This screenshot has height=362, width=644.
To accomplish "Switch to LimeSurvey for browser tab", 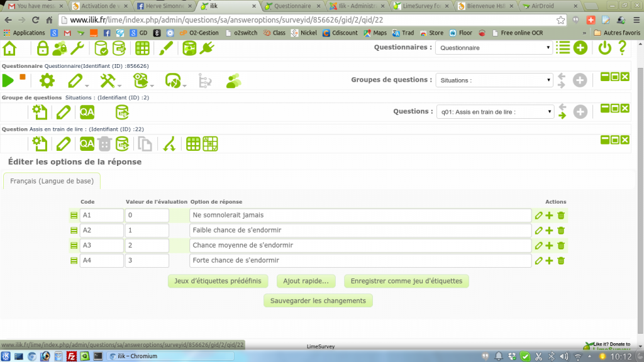I will 421,6.
